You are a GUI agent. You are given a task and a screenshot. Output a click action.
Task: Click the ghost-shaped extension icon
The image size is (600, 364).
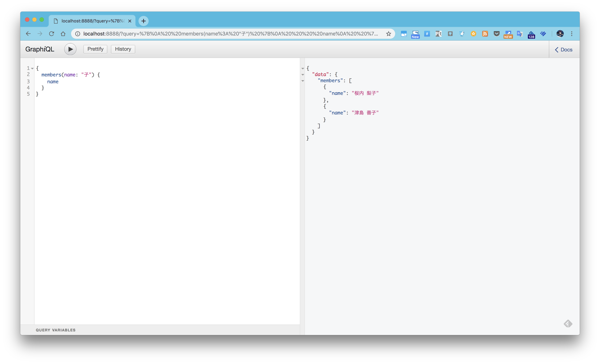pyautogui.click(x=462, y=34)
